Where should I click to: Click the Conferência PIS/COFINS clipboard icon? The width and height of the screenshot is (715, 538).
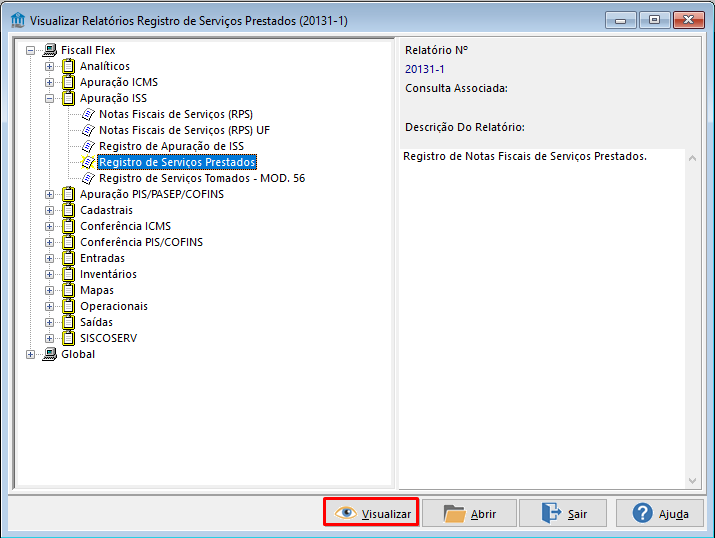[68, 242]
